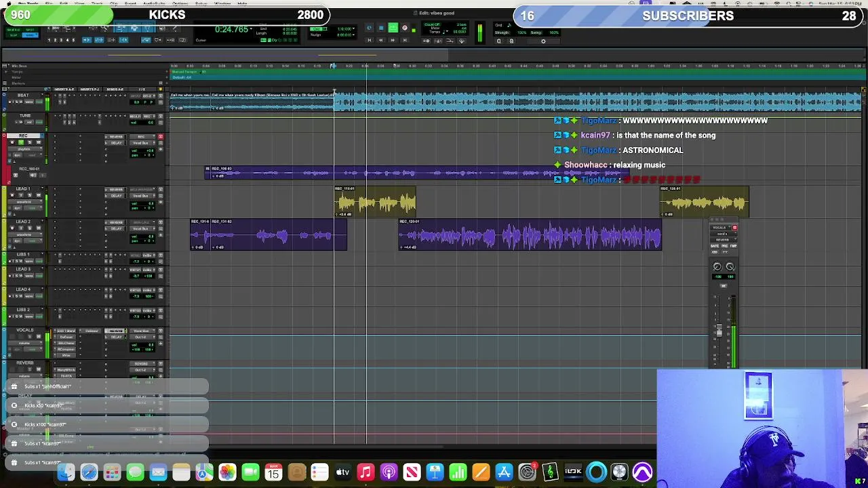Select the Selector tool
The image size is (868, 488).
[x=135, y=28]
